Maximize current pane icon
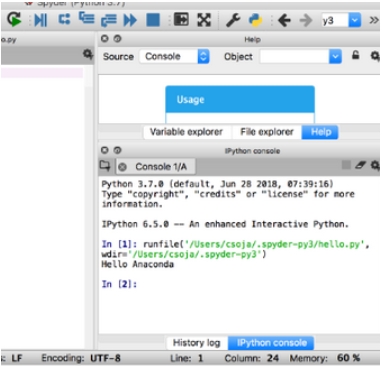Image resolution: width=382 pixels, height=366 pixels. [x=181, y=20]
